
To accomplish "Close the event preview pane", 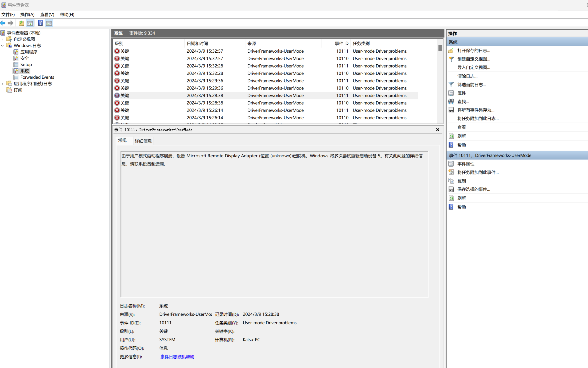I will pos(437,130).
